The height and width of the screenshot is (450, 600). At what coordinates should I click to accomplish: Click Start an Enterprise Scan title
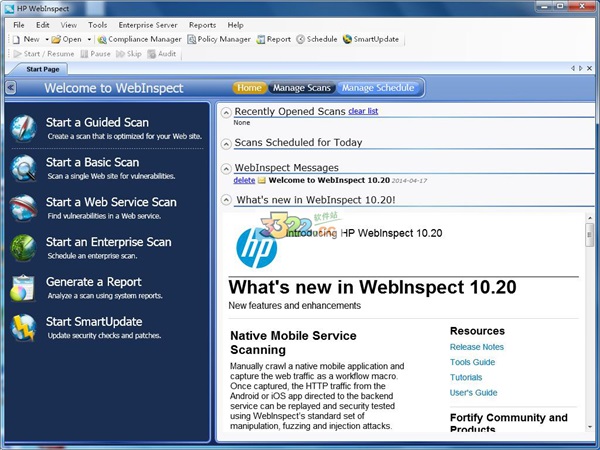coord(109,242)
